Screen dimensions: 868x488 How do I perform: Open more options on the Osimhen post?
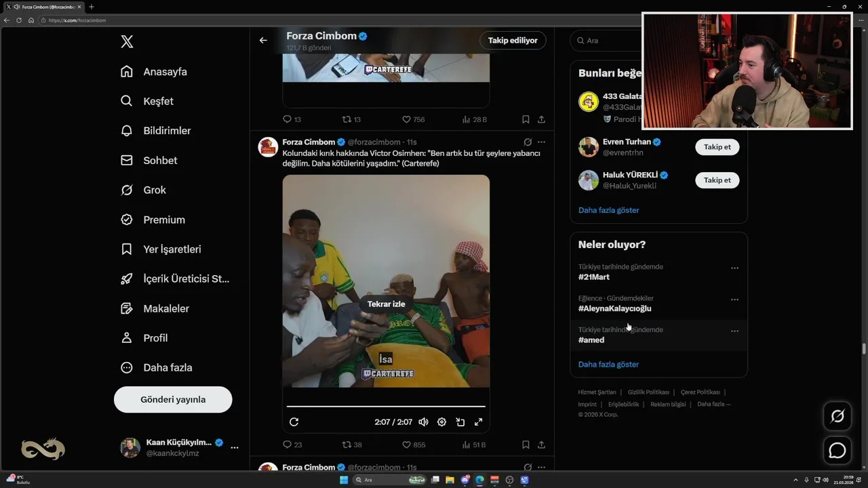541,142
